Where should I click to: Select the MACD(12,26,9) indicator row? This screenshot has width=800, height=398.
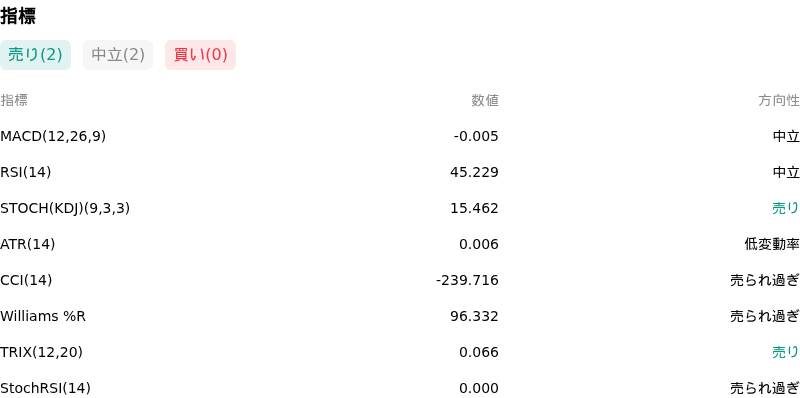(x=400, y=136)
